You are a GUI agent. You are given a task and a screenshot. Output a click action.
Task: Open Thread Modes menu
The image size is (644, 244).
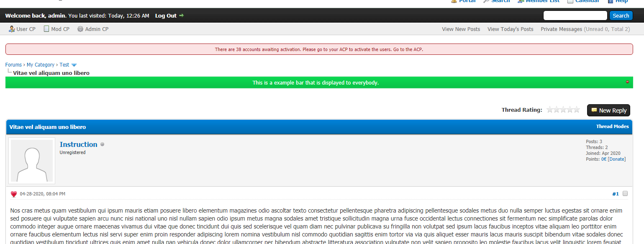click(612, 126)
